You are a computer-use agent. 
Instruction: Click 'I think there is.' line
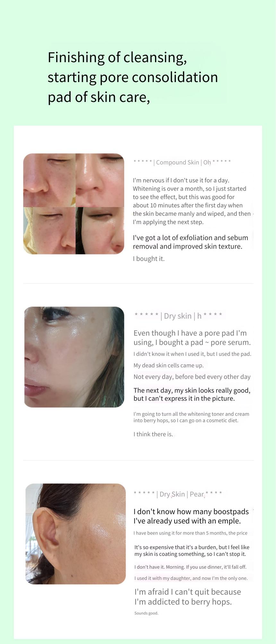[x=153, y=434]
